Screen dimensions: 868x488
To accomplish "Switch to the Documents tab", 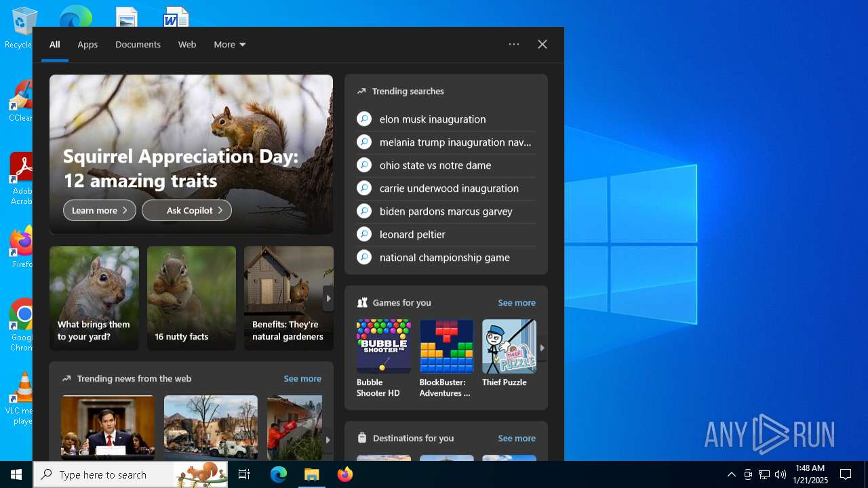I will click(138, 45).
